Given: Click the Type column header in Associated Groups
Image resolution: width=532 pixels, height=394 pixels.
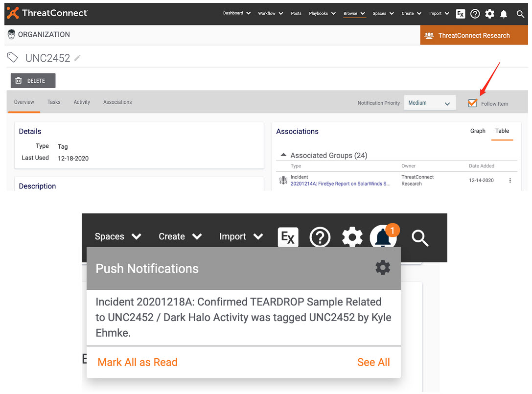Looking at the screenshot, I should pos(296,166).
